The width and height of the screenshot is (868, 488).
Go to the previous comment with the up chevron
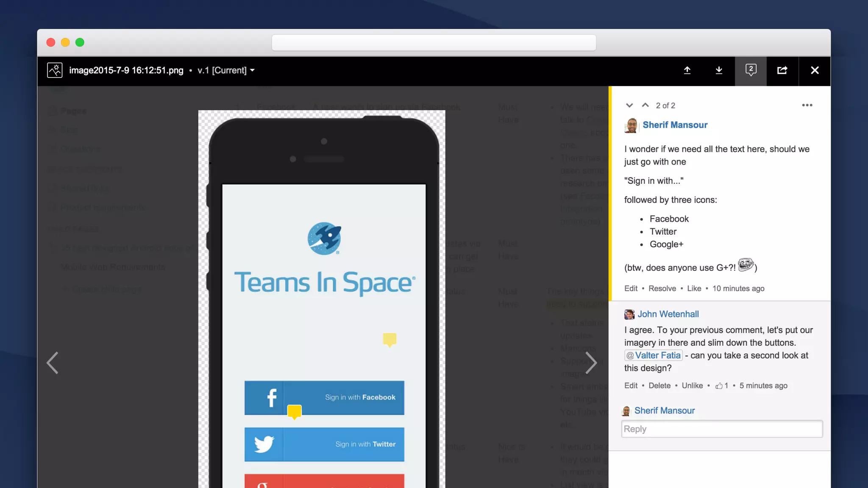pos(645,105)
